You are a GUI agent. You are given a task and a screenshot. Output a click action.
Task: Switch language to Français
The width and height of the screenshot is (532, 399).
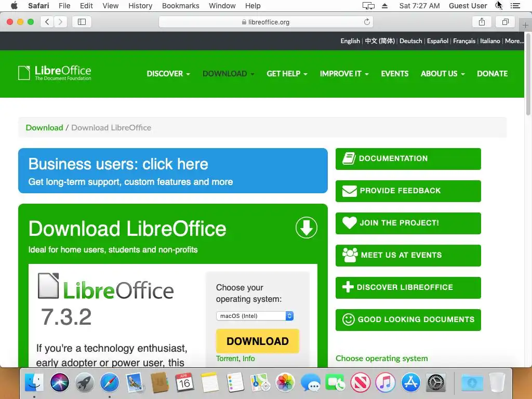coord(464,41)
